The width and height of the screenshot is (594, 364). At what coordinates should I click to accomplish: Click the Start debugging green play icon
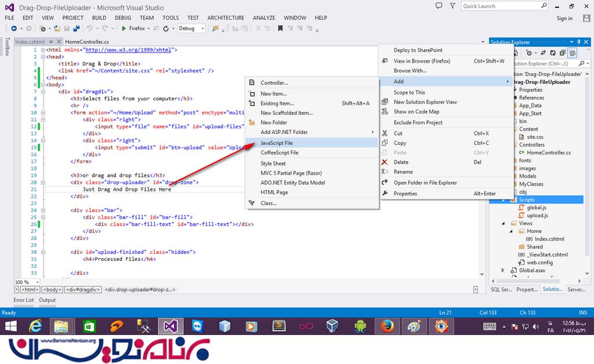pos(123,28)
